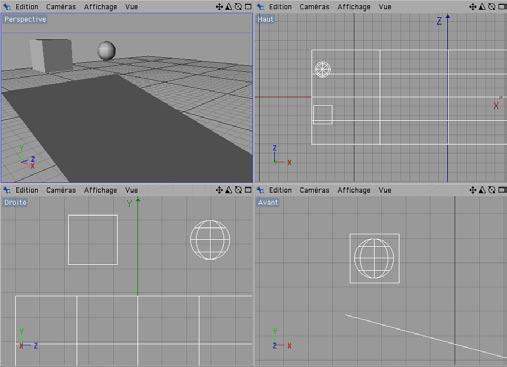
Task: Click the rotate camera icon in Haut viewport
Action: 492,7
